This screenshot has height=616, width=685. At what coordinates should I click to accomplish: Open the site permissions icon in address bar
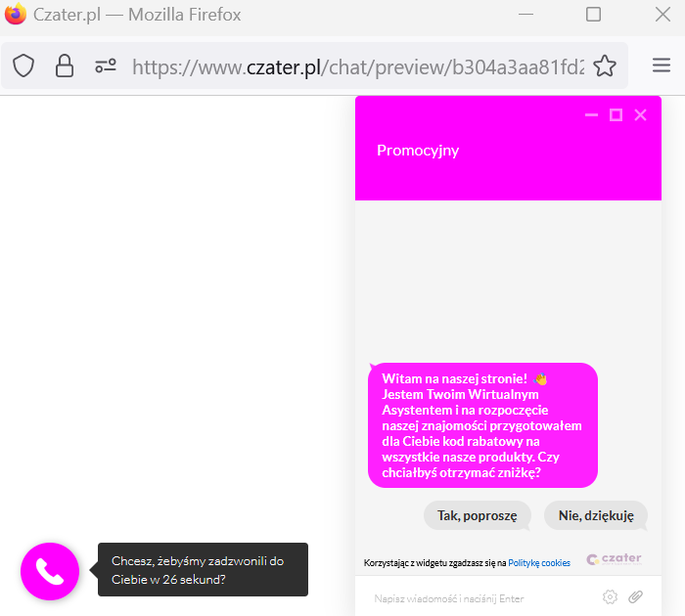click(x=106, y=66)
